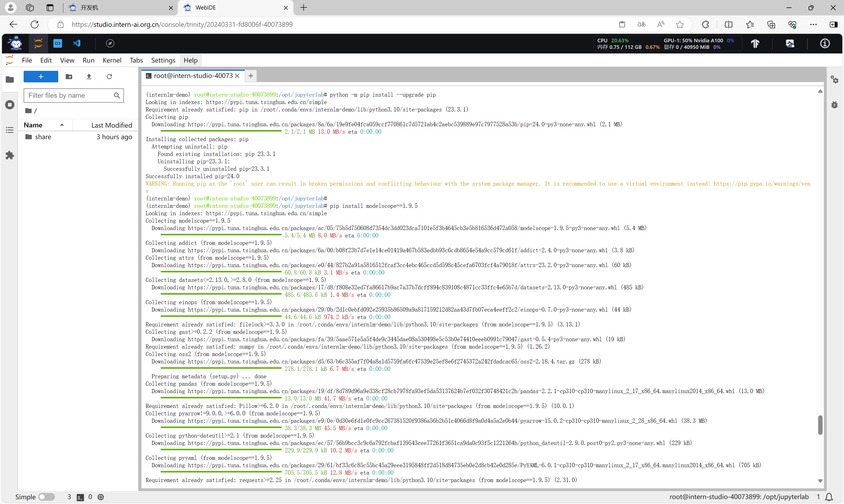
Task: Open browser extensions puzzle icon
Action: click(706, 24)
